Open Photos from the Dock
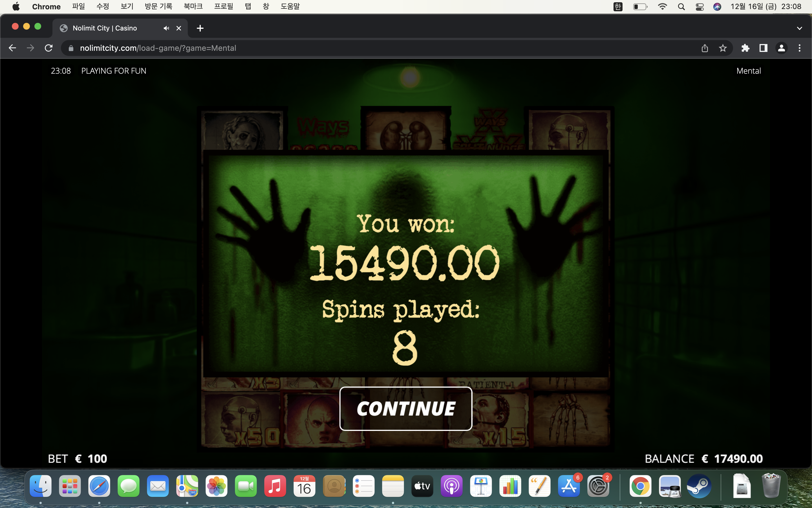Image resolution: width=812 pixels, height=508 pixels. [x=217, y=486]
